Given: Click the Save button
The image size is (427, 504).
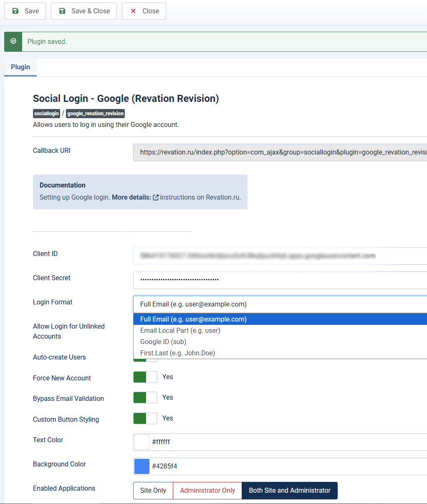Looking at the screenshot, I should 25,11.
